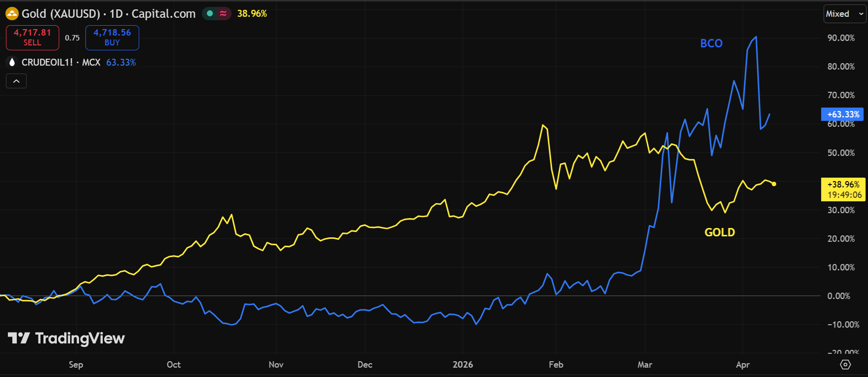Click the 2026 label on the time axis

pyautogui.click(x=463, y=365)
